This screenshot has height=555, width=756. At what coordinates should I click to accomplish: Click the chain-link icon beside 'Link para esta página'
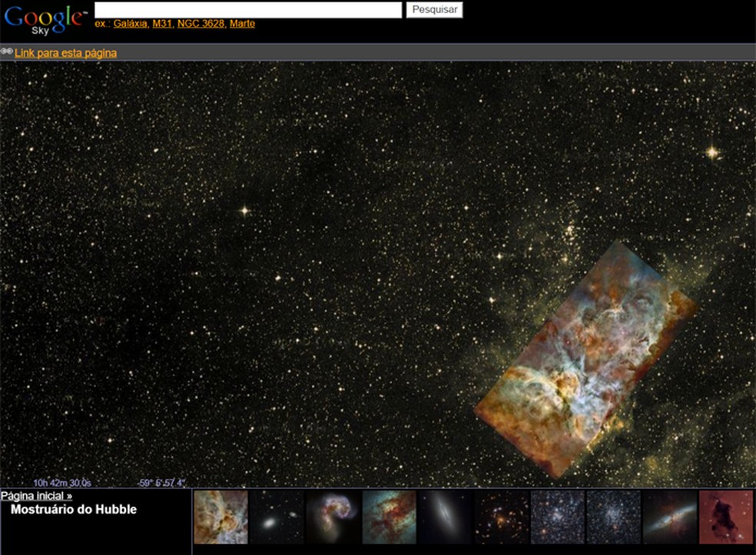point(6,53)
